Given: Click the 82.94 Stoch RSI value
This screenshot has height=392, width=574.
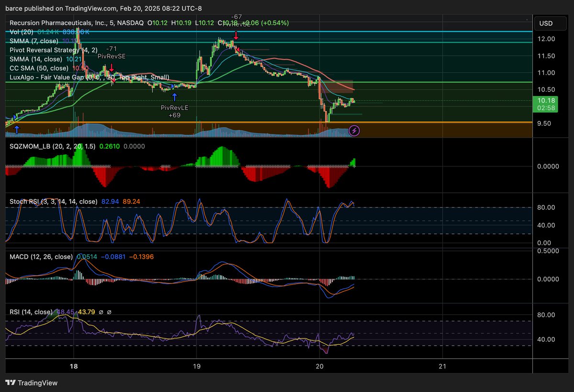Looking at the screenshot, I should (110, 201).
